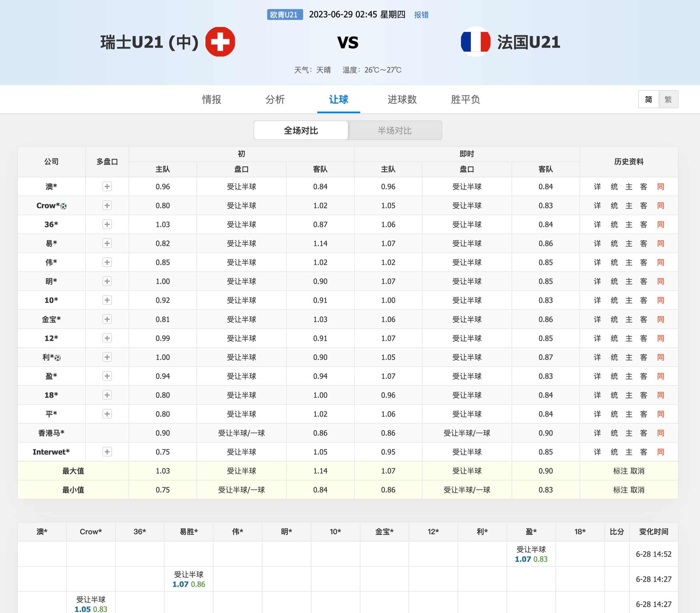Click 瑞士U21 (中) team name
The width and height of the screenshot is (700, 613).
point(149,42)
